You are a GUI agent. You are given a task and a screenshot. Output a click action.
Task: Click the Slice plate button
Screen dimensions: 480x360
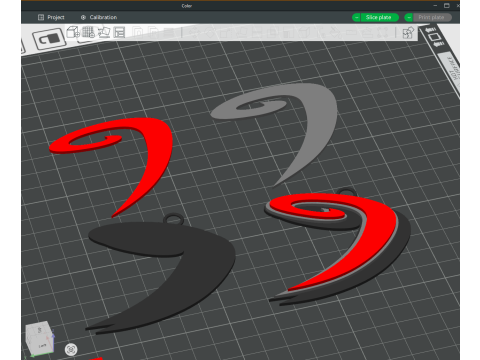[x=379, y=17]
